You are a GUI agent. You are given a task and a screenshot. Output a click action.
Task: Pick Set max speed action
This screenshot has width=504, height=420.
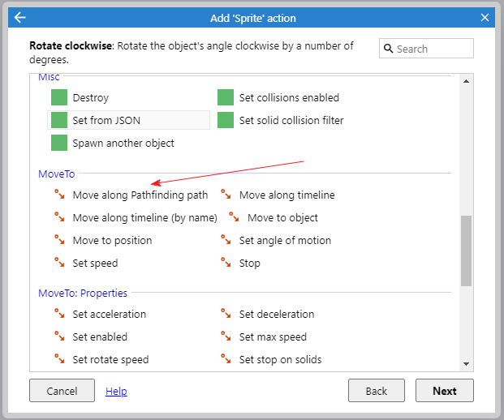[x=264, y=336]
